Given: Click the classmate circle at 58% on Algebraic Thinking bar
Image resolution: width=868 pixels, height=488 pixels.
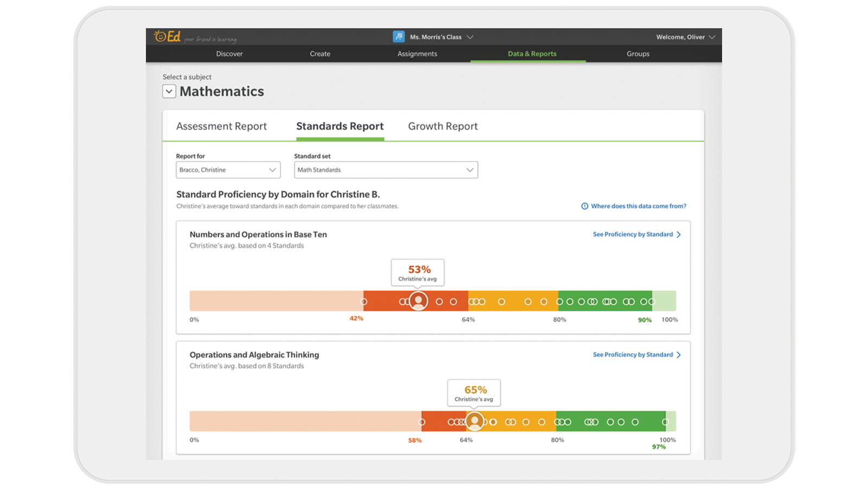Looking at the screenshot, I should tap(422, 422).
